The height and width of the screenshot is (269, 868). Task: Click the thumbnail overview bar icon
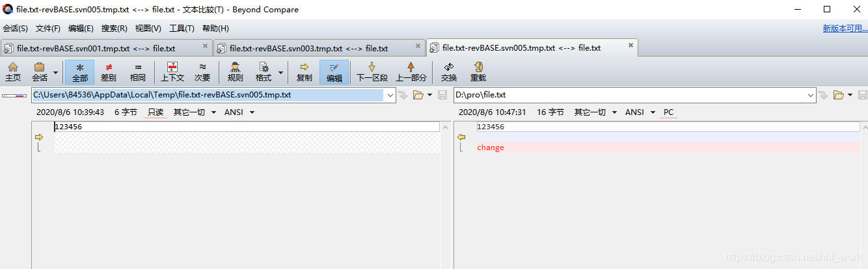point(14,96)
